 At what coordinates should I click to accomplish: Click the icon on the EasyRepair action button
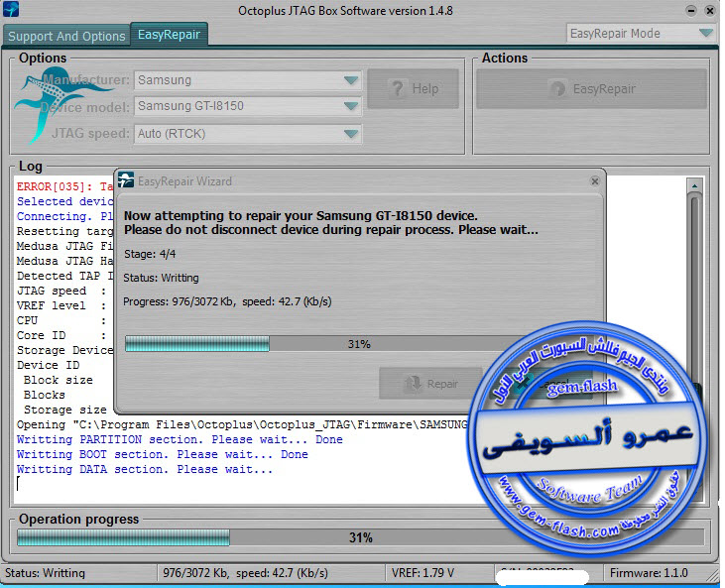pyautogui.click(x=558, y=88)
